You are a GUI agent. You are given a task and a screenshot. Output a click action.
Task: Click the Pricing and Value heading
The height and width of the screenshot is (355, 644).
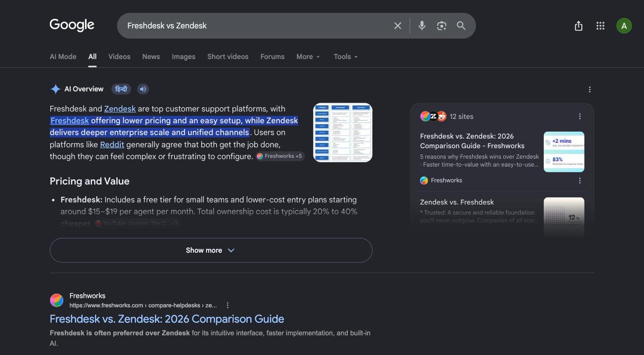tap(90, 181)
